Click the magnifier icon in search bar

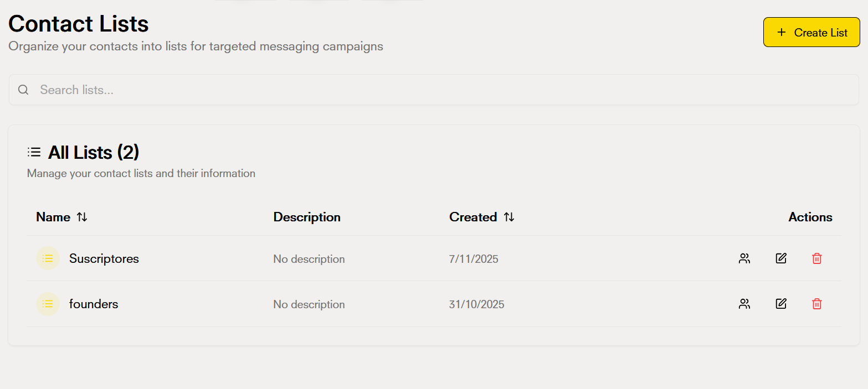coord(23,90)
